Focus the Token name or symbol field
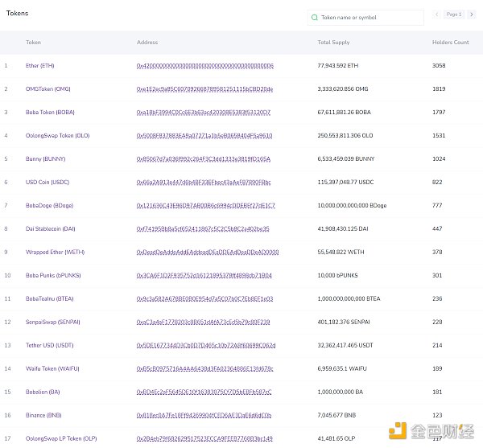Viewport: 483px width, 448px height. coord(365,18)
